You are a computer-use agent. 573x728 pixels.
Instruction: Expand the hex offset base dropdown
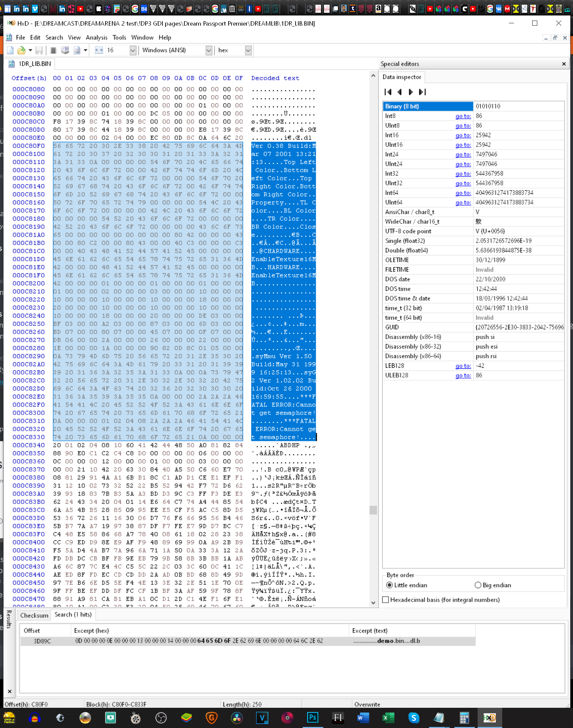pyautogui.click(x=248, y=50)
